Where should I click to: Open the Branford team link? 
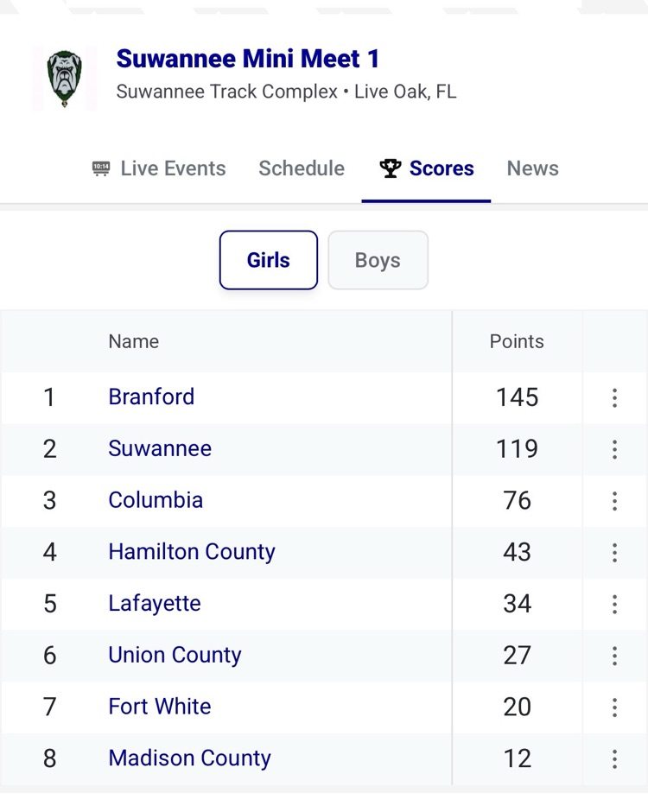click(x=151, y=397)
